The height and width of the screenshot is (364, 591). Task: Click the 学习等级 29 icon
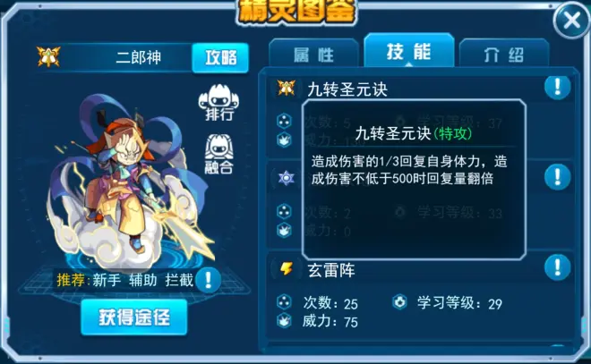click(399, 302)
